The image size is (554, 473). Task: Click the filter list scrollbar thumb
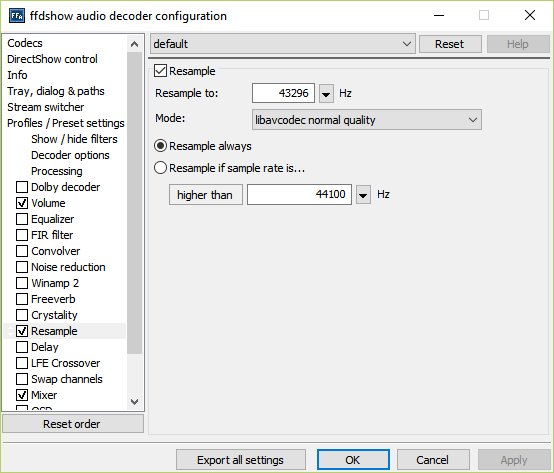tap(134, 203)
